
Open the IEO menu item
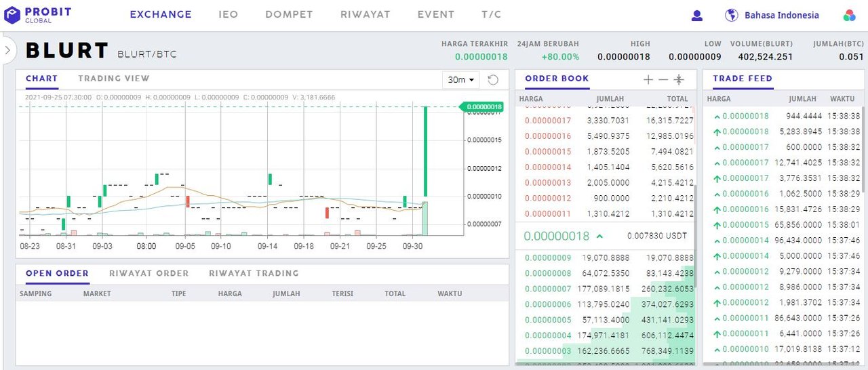click(x=229, y=14)
